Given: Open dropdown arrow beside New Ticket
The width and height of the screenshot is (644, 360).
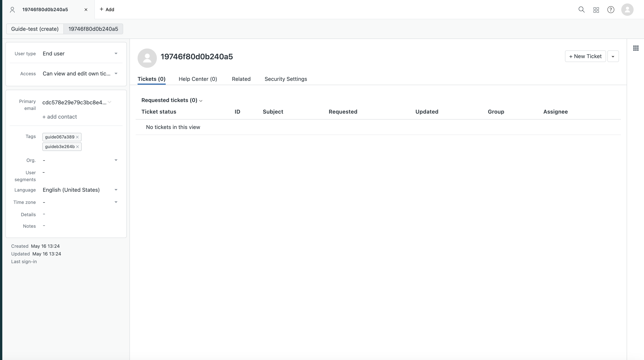Looking at the screenshot, I should click(x=613, y=56).
